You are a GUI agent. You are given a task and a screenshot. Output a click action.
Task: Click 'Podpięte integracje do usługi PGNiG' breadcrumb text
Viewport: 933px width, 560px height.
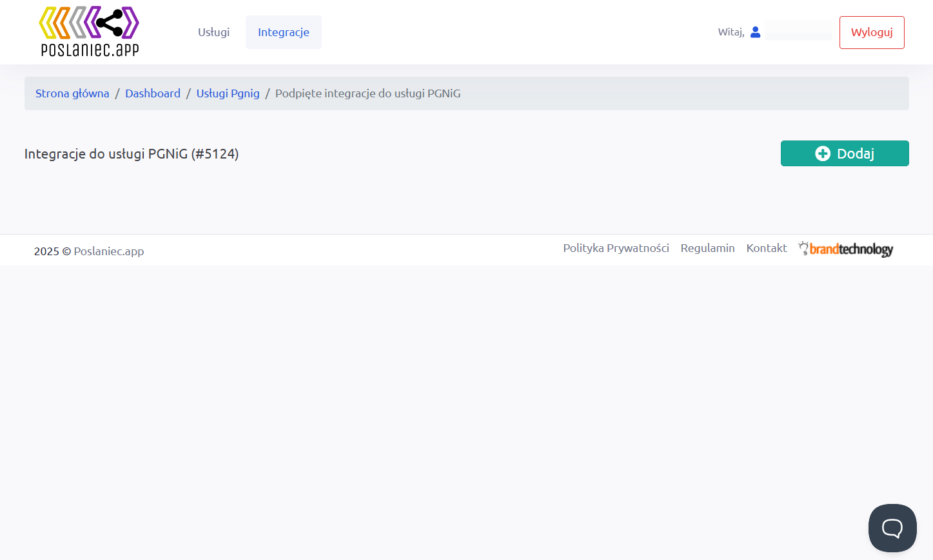[368, 93]
